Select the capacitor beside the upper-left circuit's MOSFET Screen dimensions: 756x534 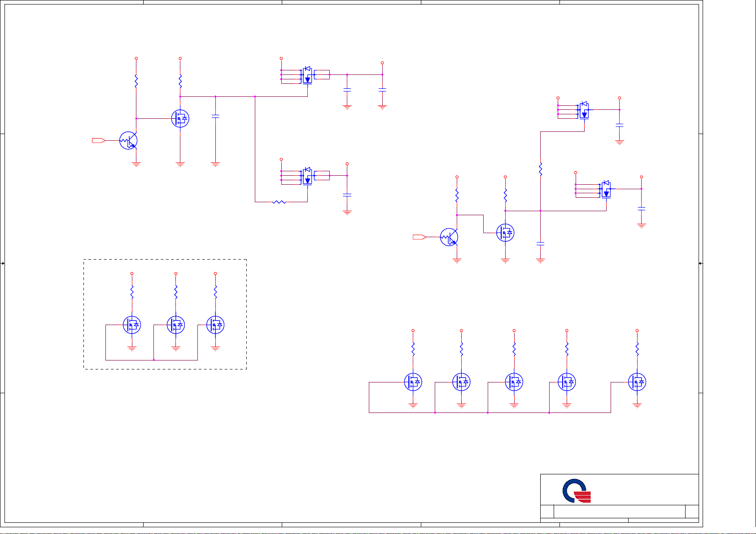(215, 116)
